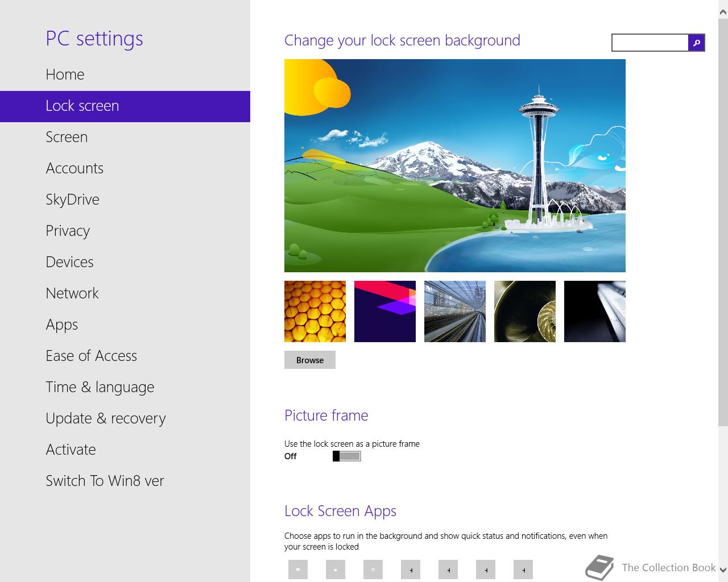Click the third lock screen app tile

[373, 569]
